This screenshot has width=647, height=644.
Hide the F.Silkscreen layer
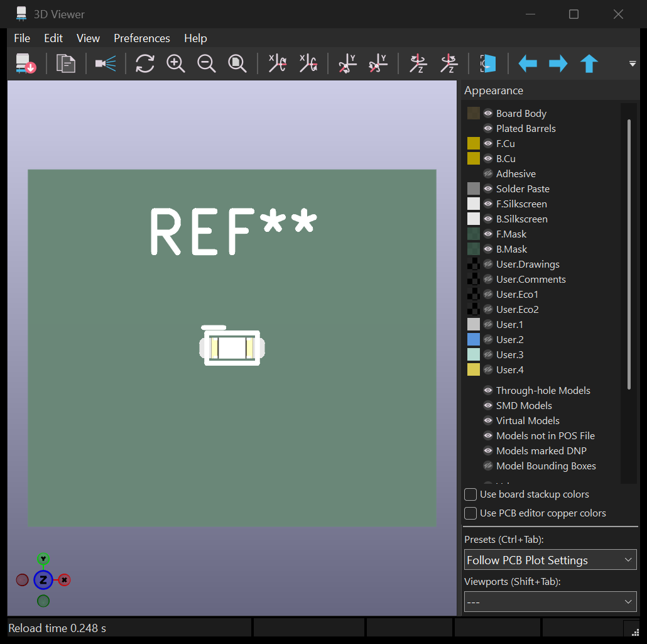pos(487,204)
